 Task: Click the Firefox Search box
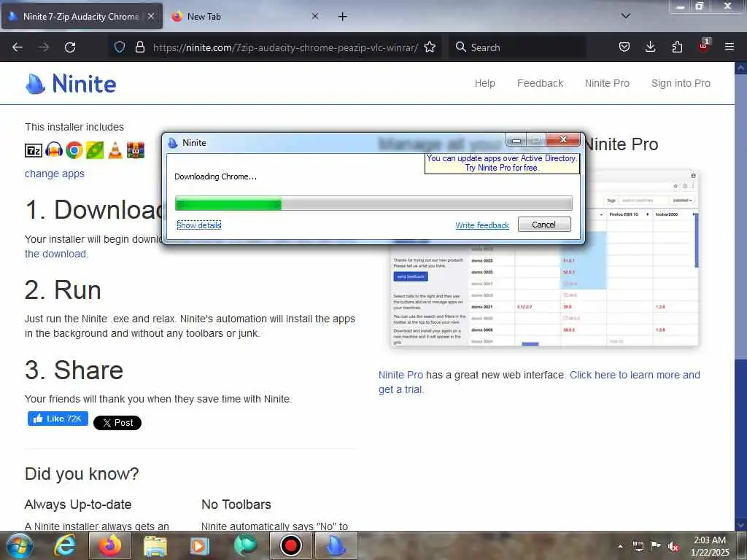(517, 47)
